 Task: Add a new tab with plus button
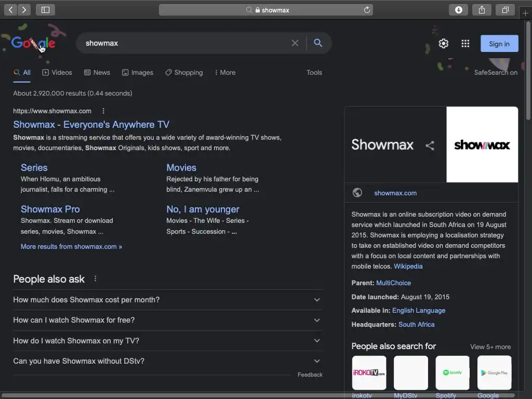[525, 13]
